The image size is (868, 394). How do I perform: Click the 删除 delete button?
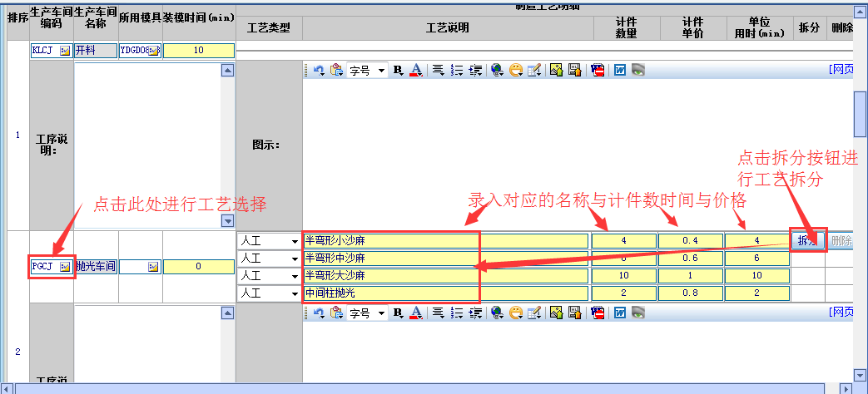pos(841,241)
